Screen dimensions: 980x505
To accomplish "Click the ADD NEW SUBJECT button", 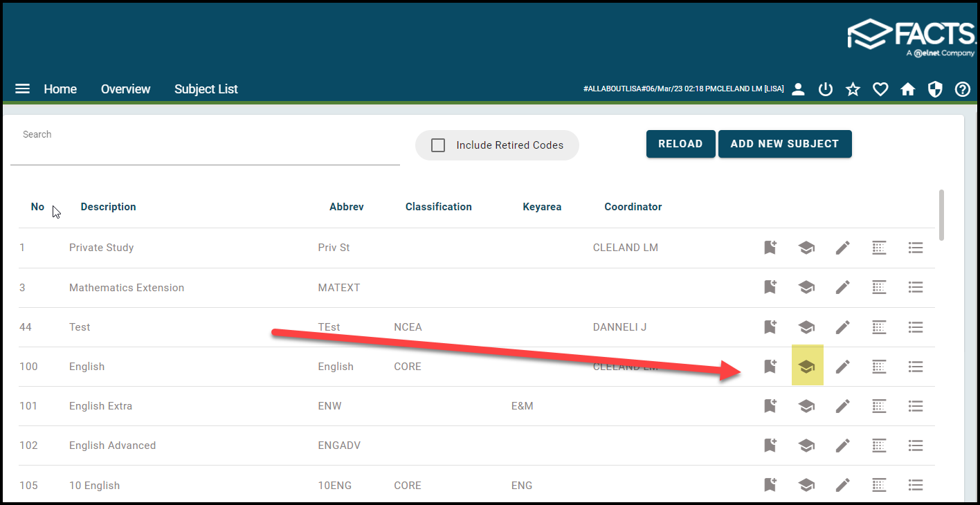I will (784, 144).
